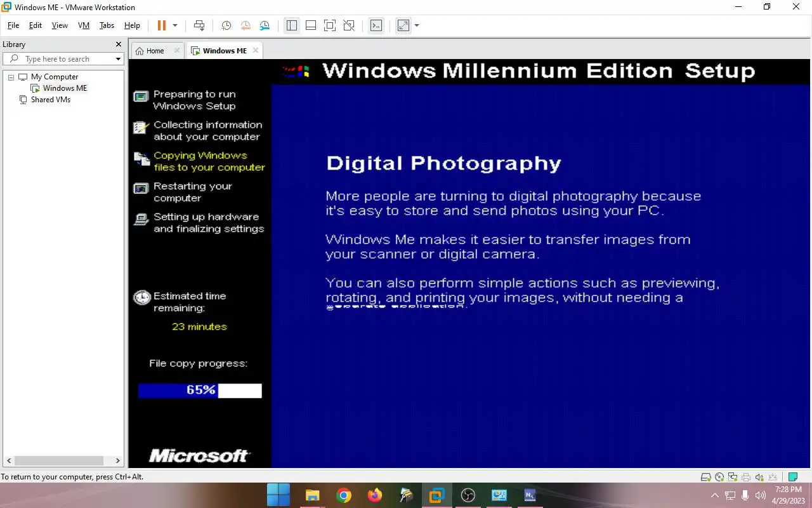Click the Preparing to run Setup icon
Viewport: 812px width, 508px height.
(141, 97)
